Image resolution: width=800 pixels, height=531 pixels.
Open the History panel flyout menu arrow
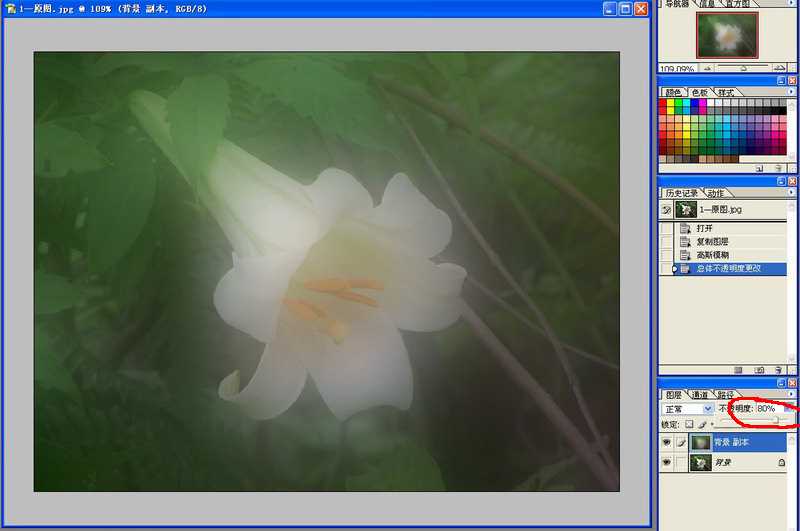(791, 193)
